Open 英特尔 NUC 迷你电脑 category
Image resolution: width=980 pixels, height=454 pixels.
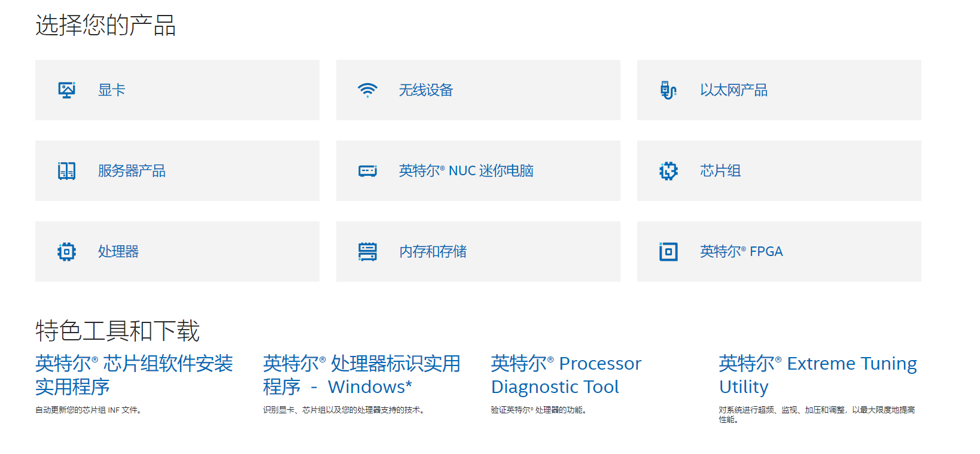click(x=478, y=170)
